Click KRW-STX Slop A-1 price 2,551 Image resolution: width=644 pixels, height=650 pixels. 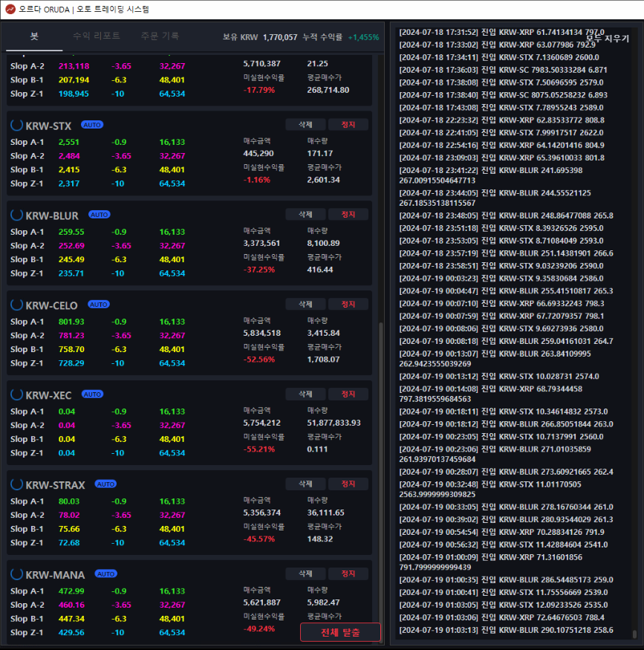click(x=69, y=142)
